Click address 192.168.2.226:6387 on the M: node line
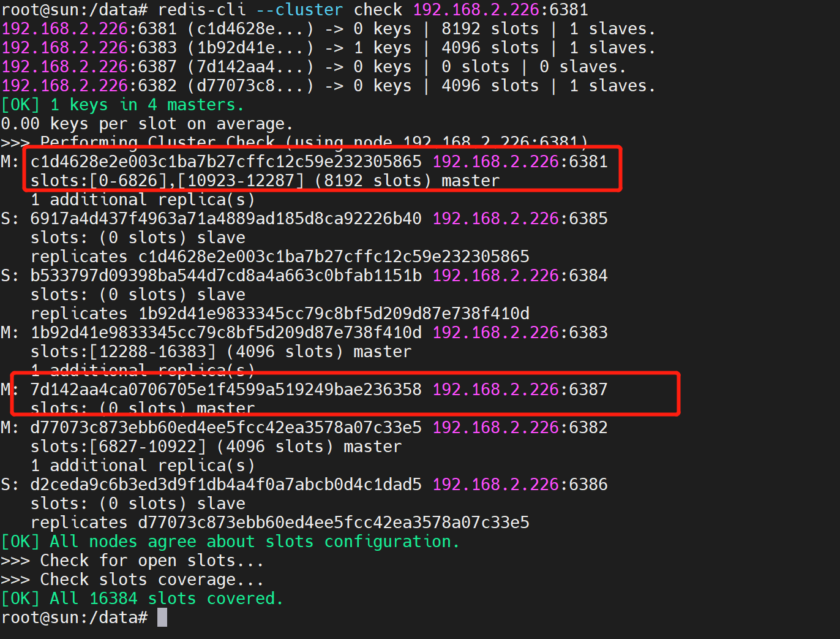840x639 pixels. point(520,390)
